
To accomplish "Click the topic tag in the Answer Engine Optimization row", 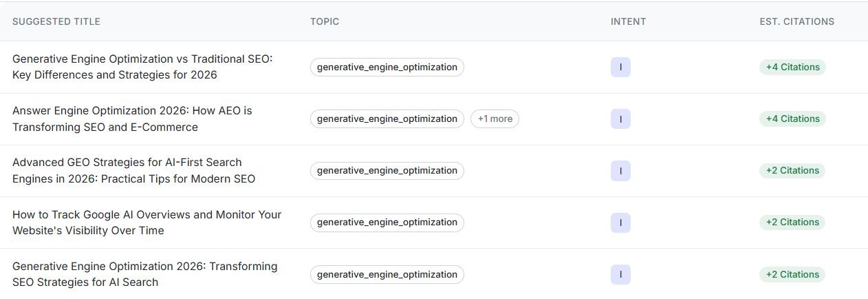I will [x=387, y=118].
